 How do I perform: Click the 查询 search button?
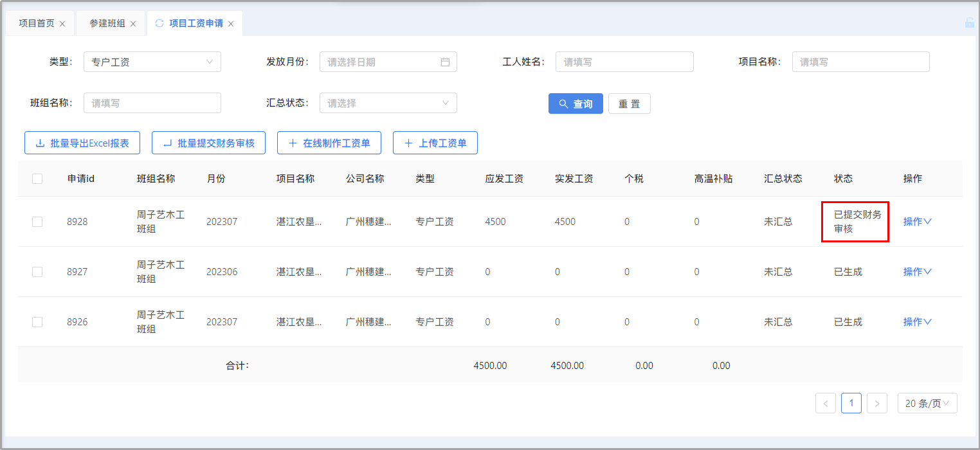(576, 104)
